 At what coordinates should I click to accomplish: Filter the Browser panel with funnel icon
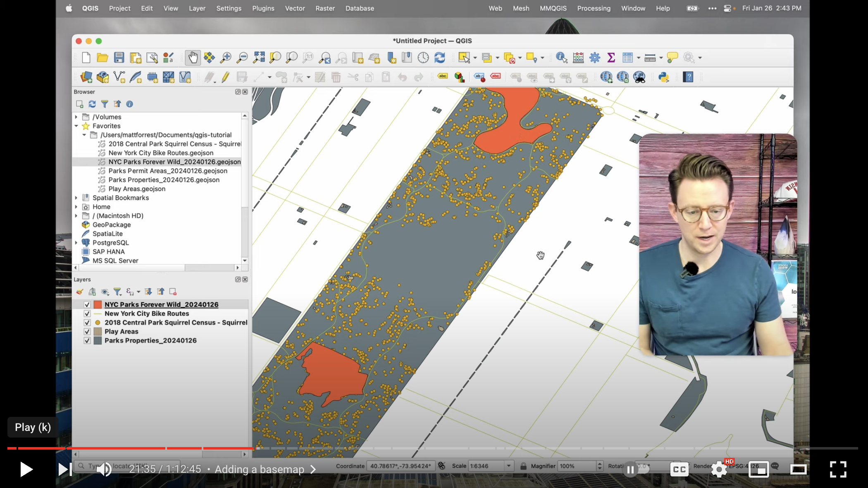105,104
